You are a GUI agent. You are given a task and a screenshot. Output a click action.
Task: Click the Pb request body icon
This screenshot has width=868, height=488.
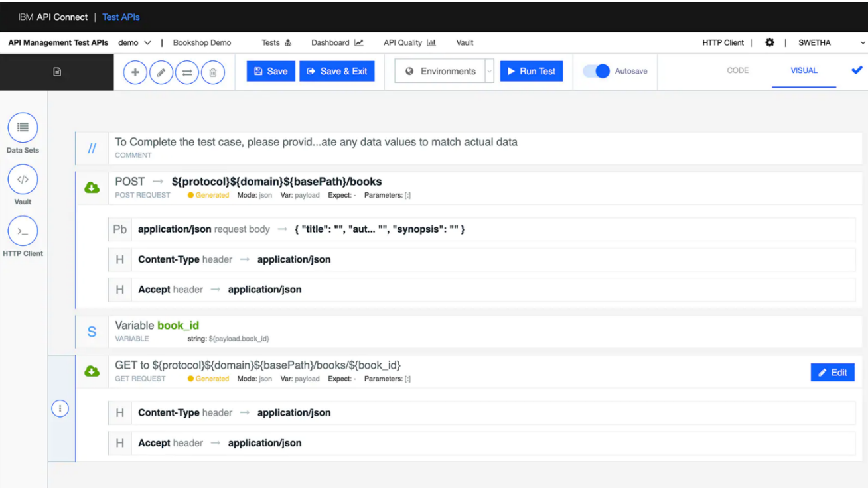(119, 229)
